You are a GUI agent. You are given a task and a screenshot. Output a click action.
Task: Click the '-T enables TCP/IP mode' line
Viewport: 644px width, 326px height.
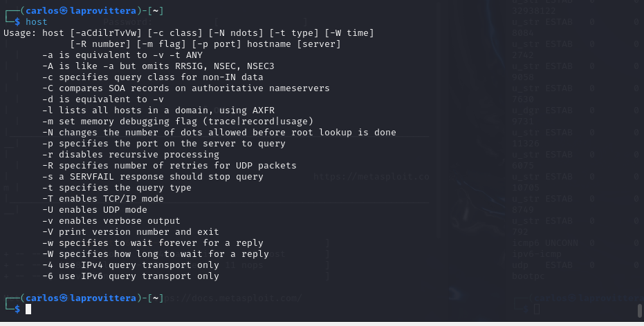point(103,199)
